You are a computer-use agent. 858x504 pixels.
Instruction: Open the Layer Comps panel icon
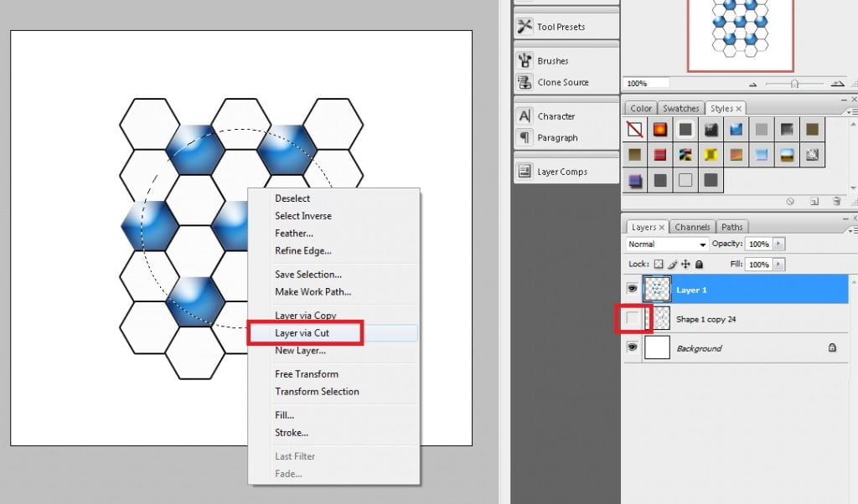pos(525,171)
